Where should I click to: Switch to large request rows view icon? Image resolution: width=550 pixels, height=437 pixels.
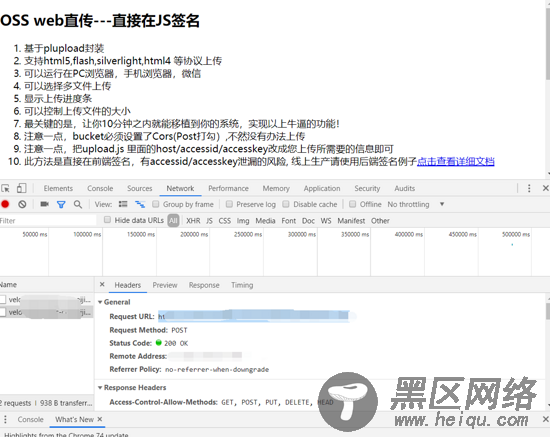[x=123, y=204]
